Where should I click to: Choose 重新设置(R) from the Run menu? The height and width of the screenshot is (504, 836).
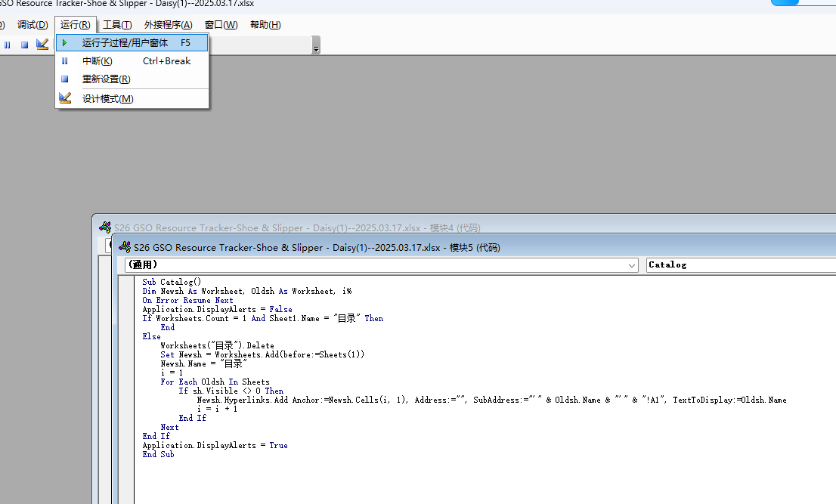click(132, 79)
